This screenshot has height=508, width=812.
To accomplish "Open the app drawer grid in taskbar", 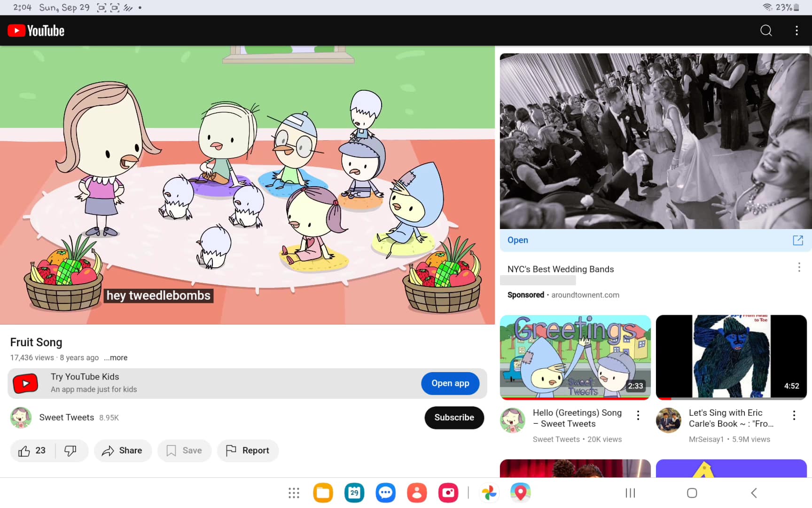I will [x=294, y=493].
